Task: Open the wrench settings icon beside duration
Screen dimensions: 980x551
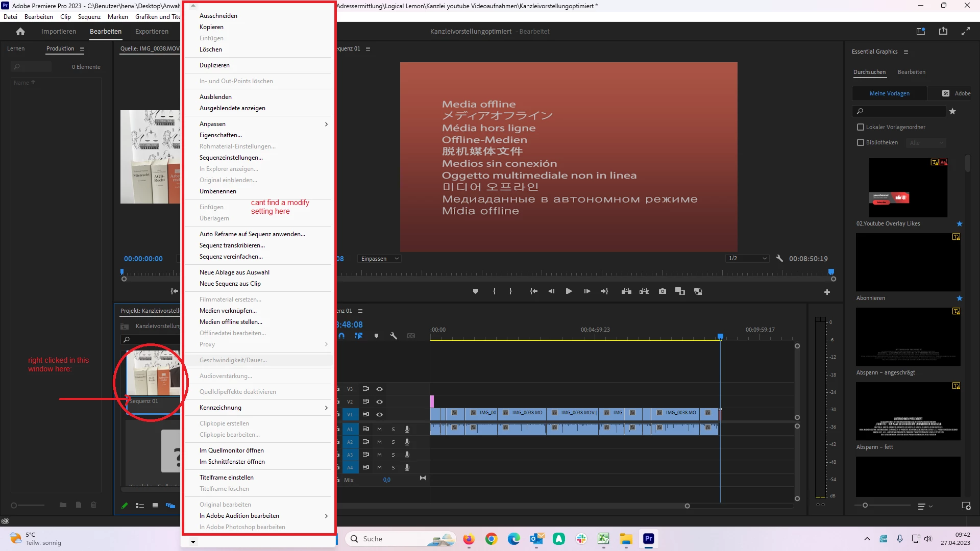Action: coord(779,259)
